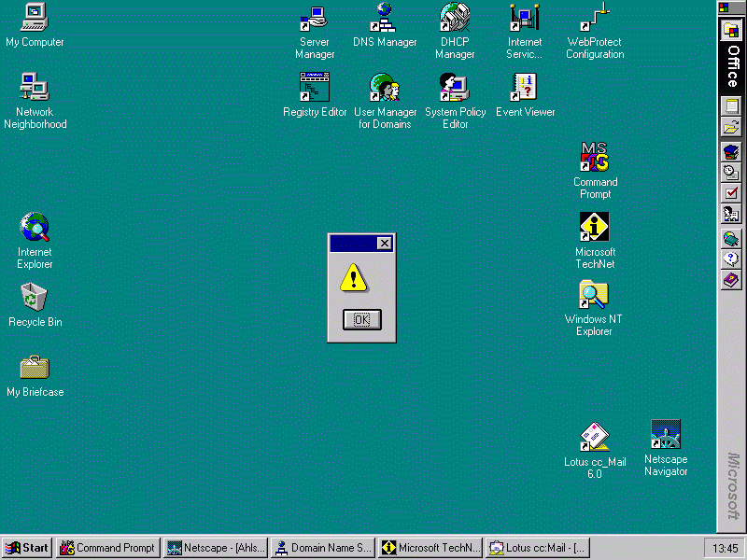
Task: Click the yellow warning triangle in dialog
Action: (x=354, y=277)
